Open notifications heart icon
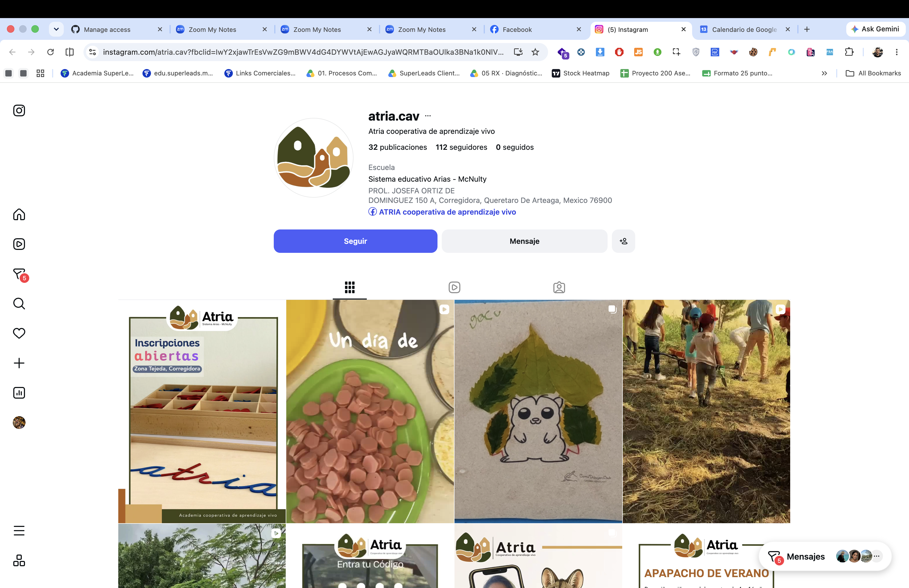The image size is (909, 588). [19, 333]
